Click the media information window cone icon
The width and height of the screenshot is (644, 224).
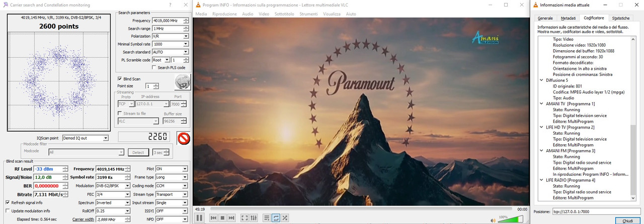(x=535, y=5)
